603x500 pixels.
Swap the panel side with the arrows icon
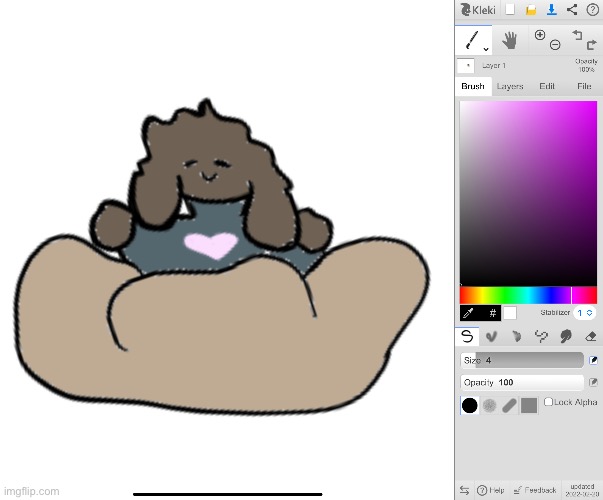[464, 490]
